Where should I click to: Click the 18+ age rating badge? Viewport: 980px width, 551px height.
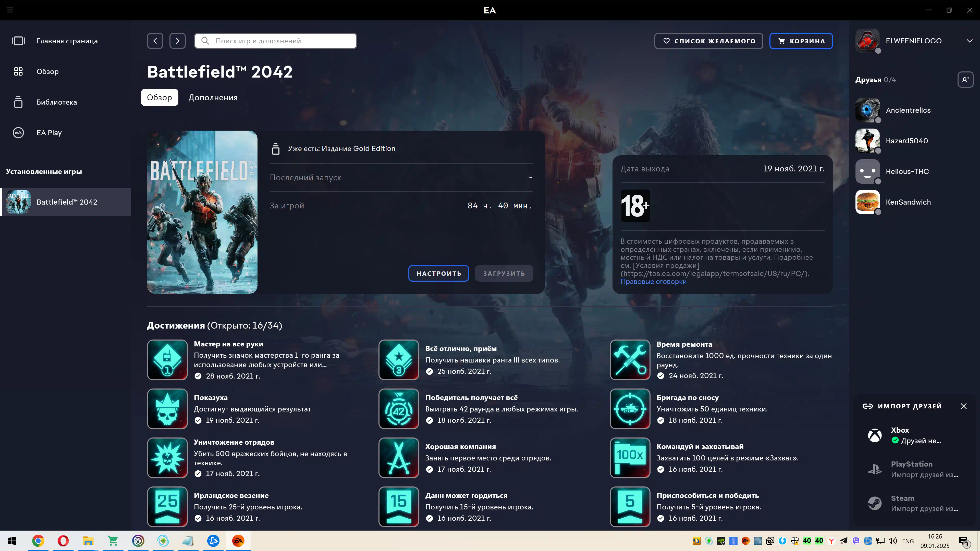(635, 206)
